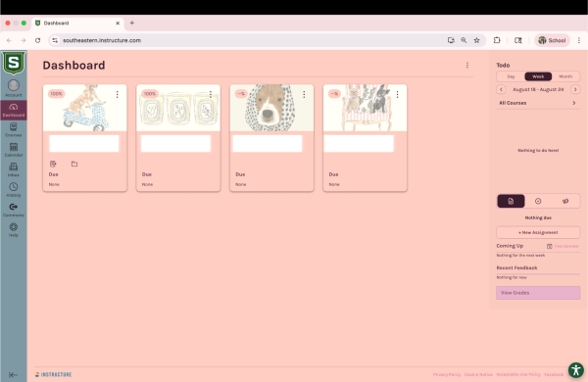The image size is (588, 382).
Task: Go to next week in Todo
Action: pyautogui.click(x=575, y=89)
